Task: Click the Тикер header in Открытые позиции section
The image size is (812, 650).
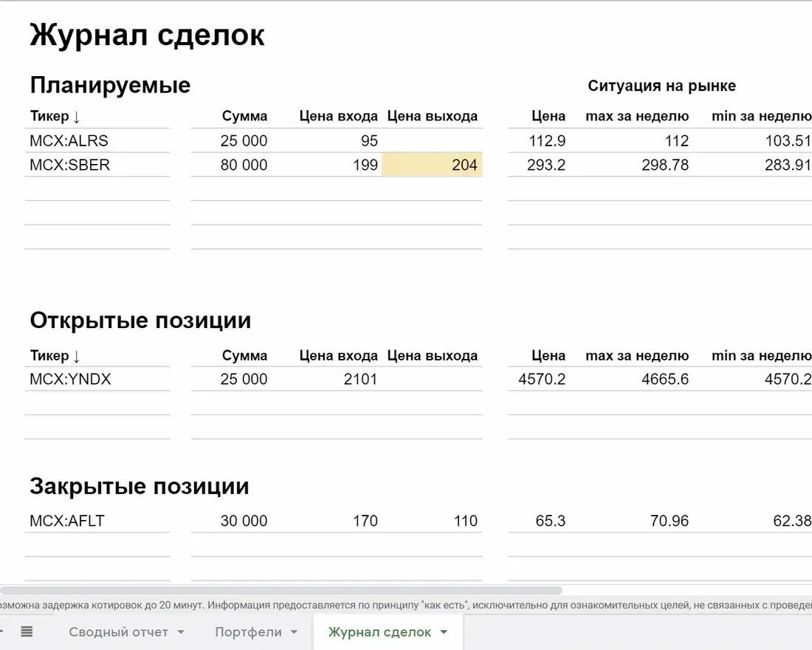Action: 55,355
